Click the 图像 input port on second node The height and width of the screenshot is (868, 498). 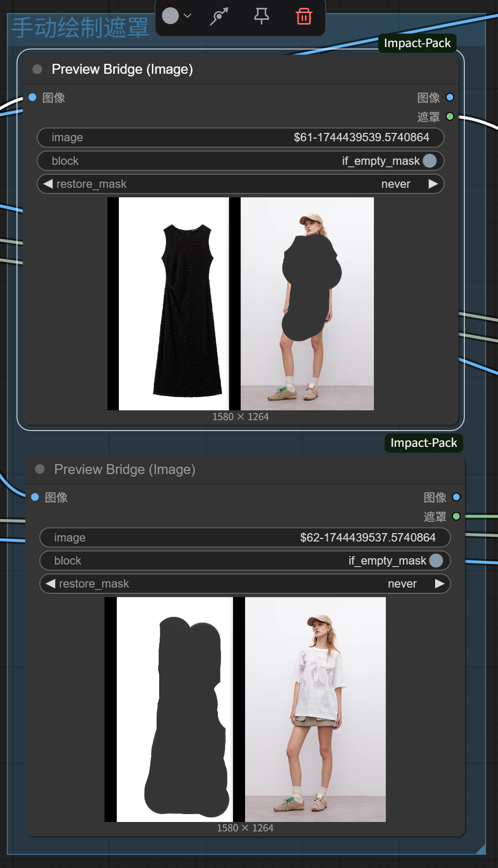point(35,497)
